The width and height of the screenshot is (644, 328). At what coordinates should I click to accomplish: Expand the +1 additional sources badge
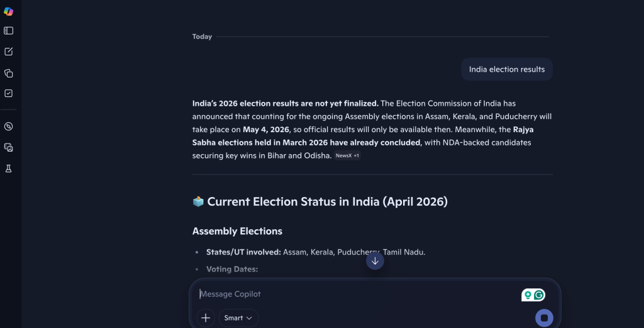[356, 156]
